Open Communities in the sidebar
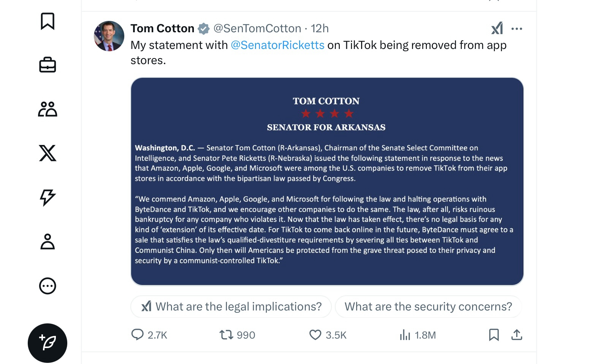599x364 pixels. 48,109
